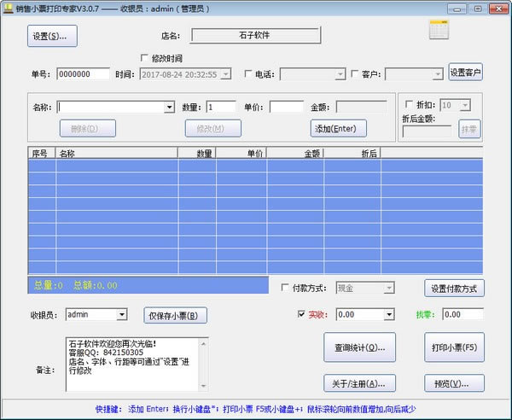This screenshot has height=420, width=512.
Task: Open 查询统计(Q)... statistics
Action: point(359,347)
